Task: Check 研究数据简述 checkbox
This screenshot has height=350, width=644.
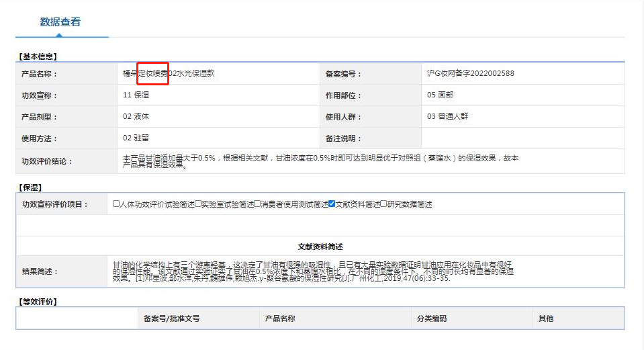Action: click(383, 204)
